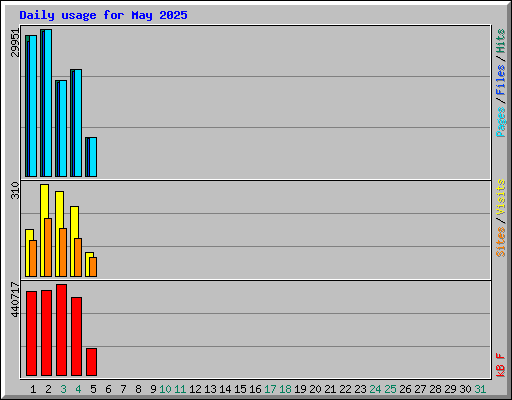Click day label 30 on x-axis
Screen dimensions: 512x400
click(465, 389)
